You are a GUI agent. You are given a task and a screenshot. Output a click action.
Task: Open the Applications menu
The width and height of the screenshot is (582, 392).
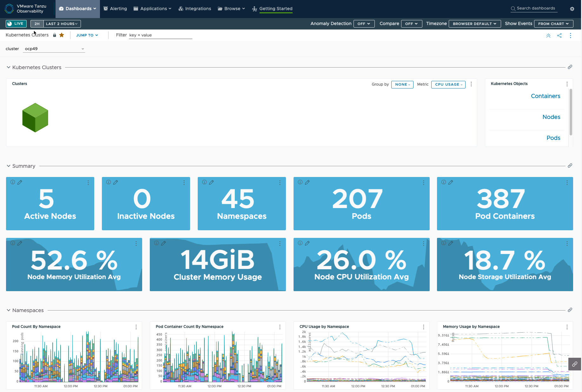(152, 9)
